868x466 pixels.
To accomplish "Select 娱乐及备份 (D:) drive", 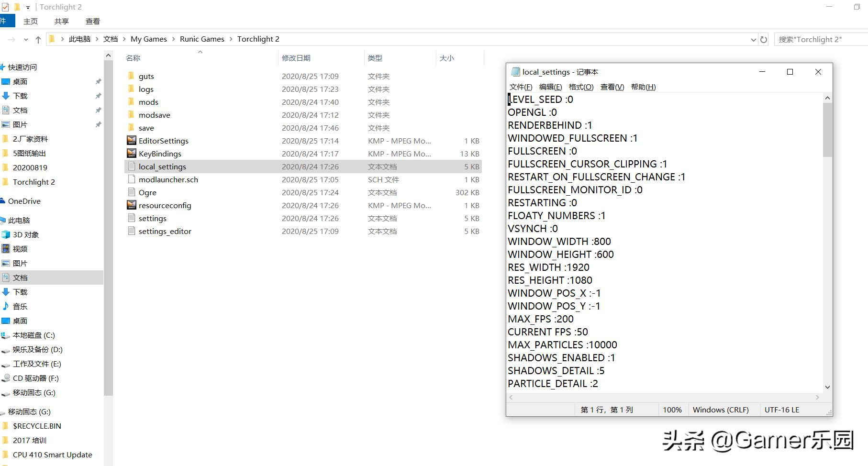I will click(x=37, y=349).
